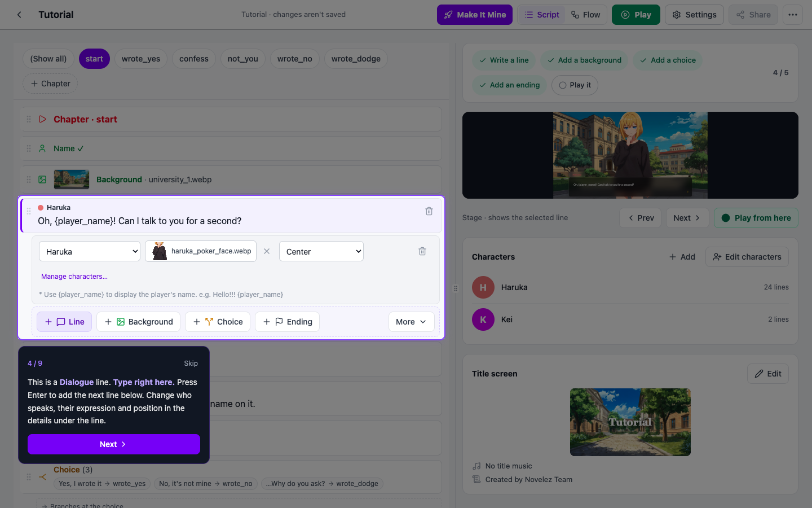Toggle the 'Add a background' checklist item
This screenshot has width=812, height=508.
pyautogui.click(x=584, y=60)
